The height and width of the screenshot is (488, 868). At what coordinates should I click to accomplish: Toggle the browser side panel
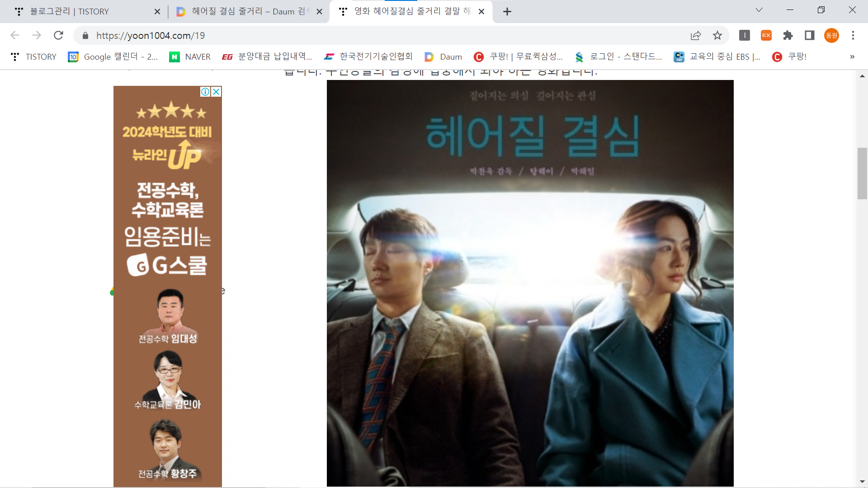click(810, 35)
